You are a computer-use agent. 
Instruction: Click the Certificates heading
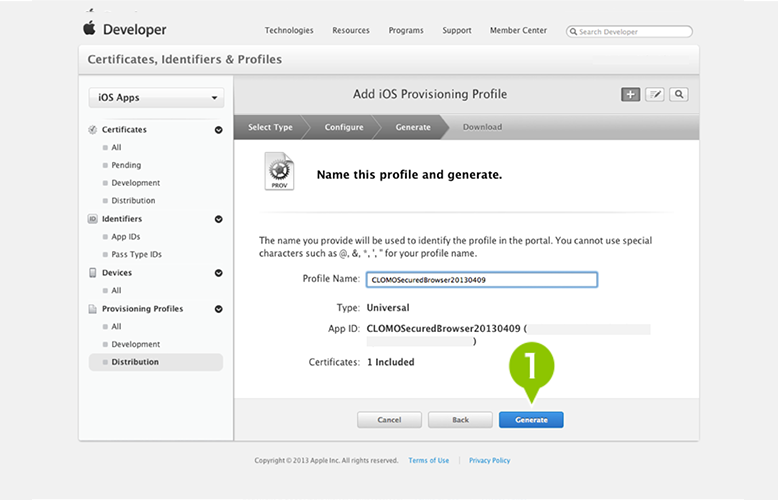coord(124,129)
